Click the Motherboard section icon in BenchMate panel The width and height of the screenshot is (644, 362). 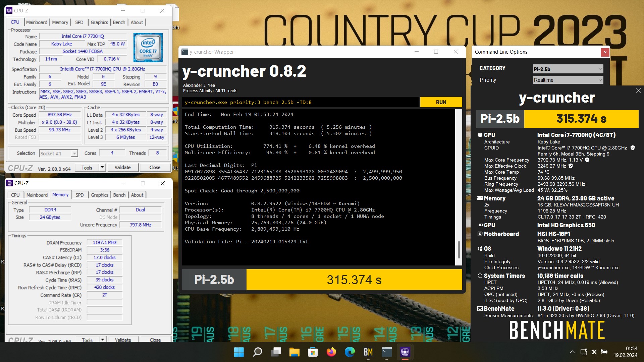click(480, 234)
